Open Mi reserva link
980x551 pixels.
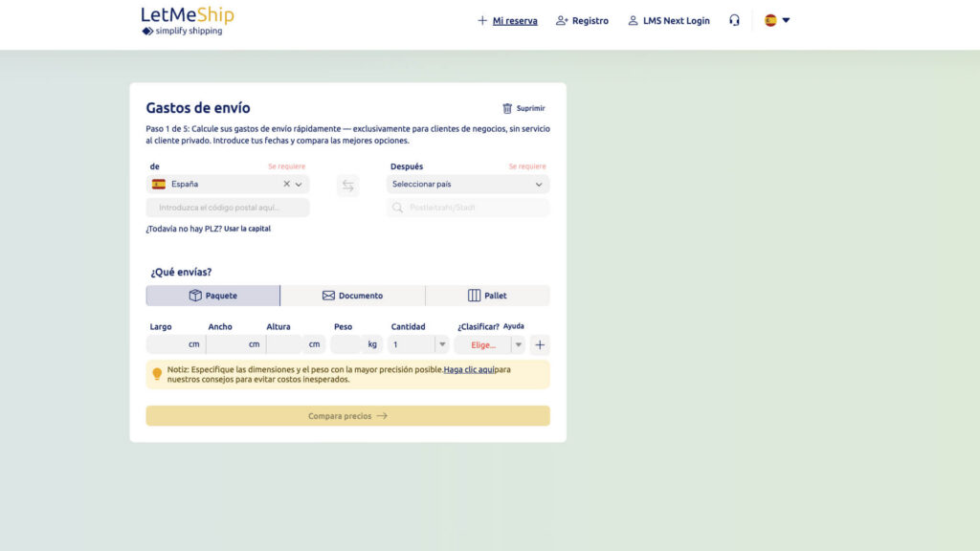515,21
